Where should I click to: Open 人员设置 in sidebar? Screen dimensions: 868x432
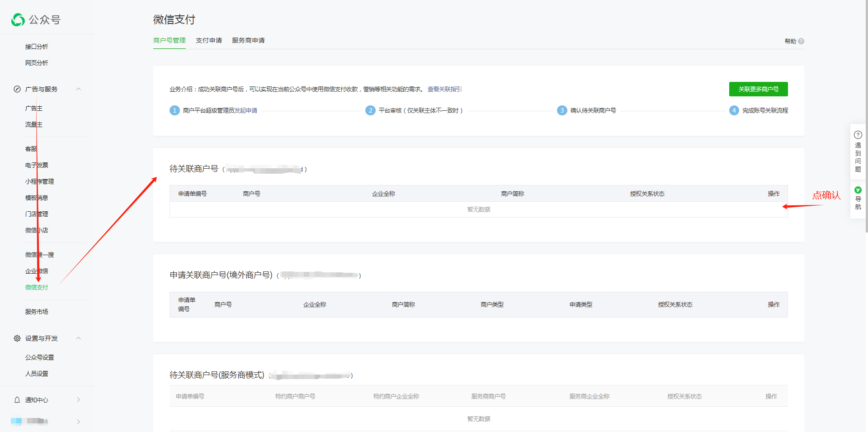click(37, 374)
